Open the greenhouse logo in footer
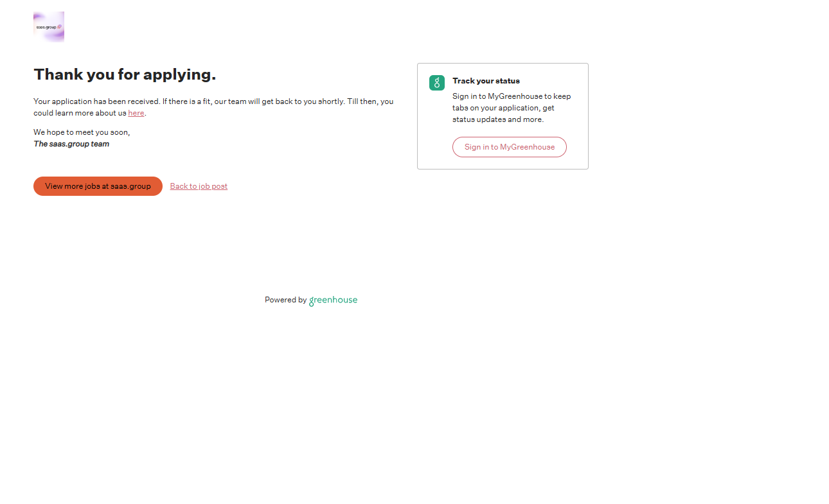The width and height of the screenshot is (829, 504). (x=333, y=300)
